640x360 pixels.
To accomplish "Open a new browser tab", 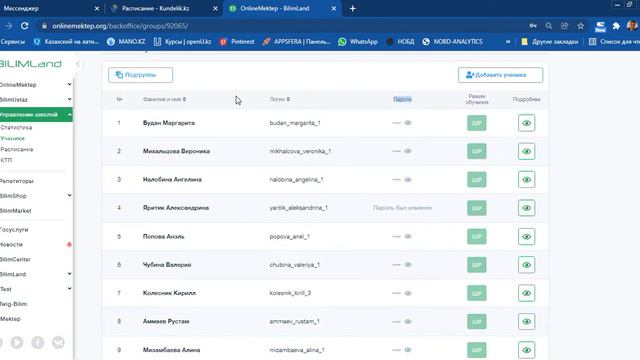I will coord(353,8).
